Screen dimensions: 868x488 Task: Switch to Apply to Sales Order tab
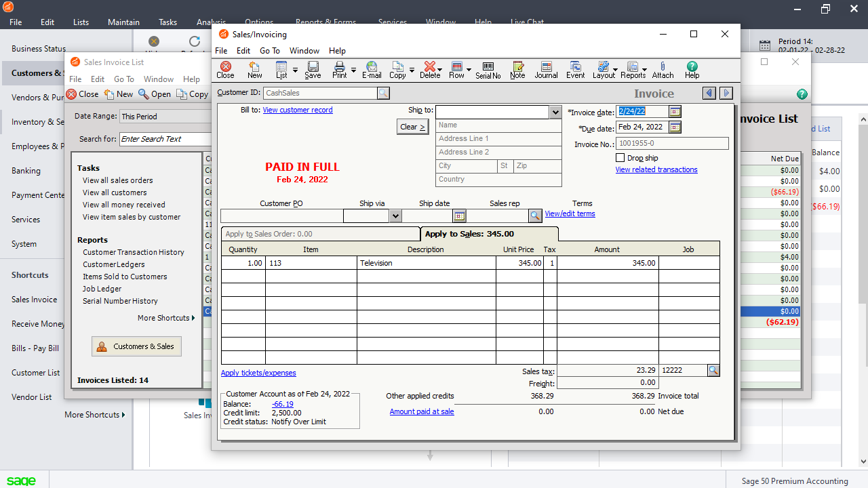tap(320, 234)
